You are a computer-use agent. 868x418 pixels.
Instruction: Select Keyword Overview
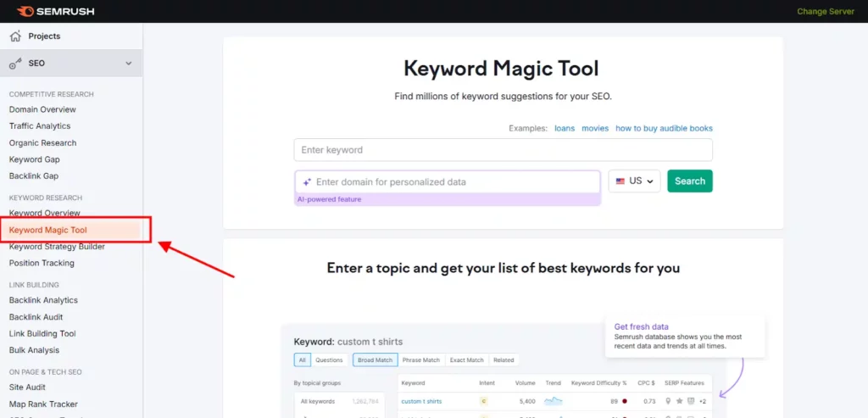point(44,213)
